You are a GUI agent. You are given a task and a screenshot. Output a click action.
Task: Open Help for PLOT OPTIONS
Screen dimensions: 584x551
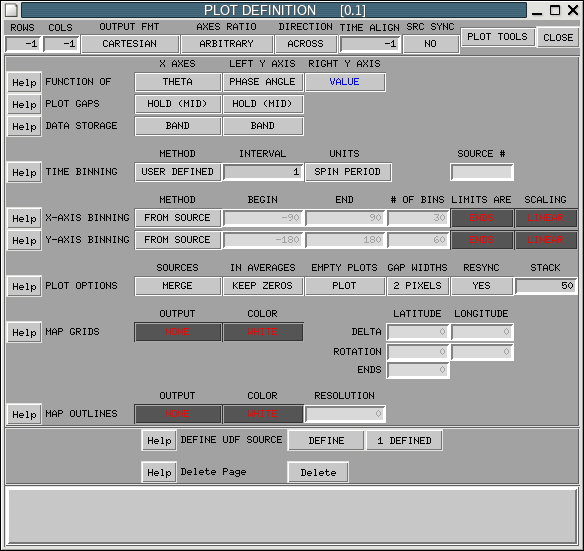[x=24, y=286]
